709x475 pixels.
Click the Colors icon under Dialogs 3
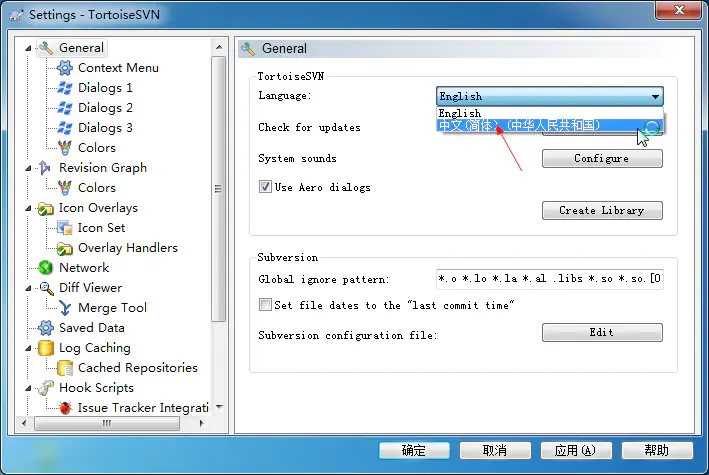tap(65, 147)
